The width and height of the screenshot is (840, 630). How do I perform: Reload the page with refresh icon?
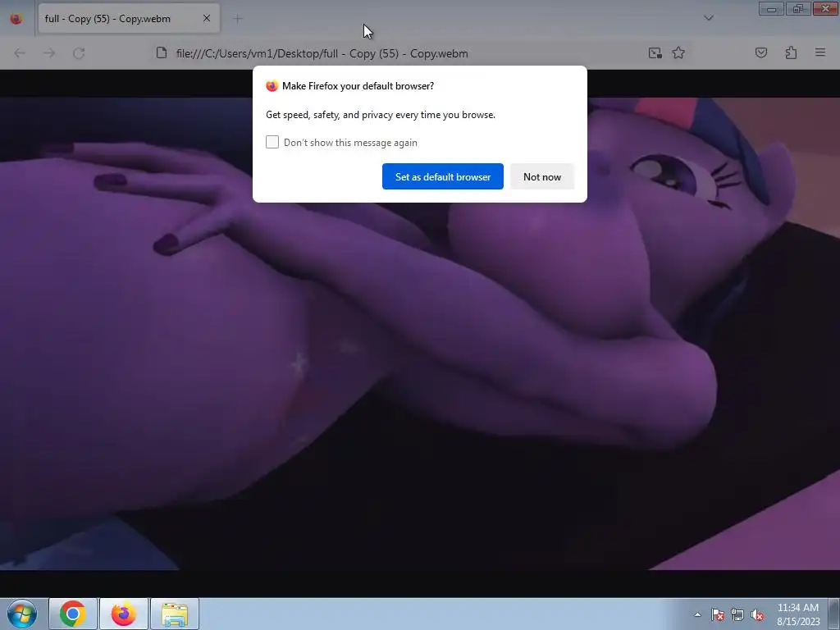(79, 53)
